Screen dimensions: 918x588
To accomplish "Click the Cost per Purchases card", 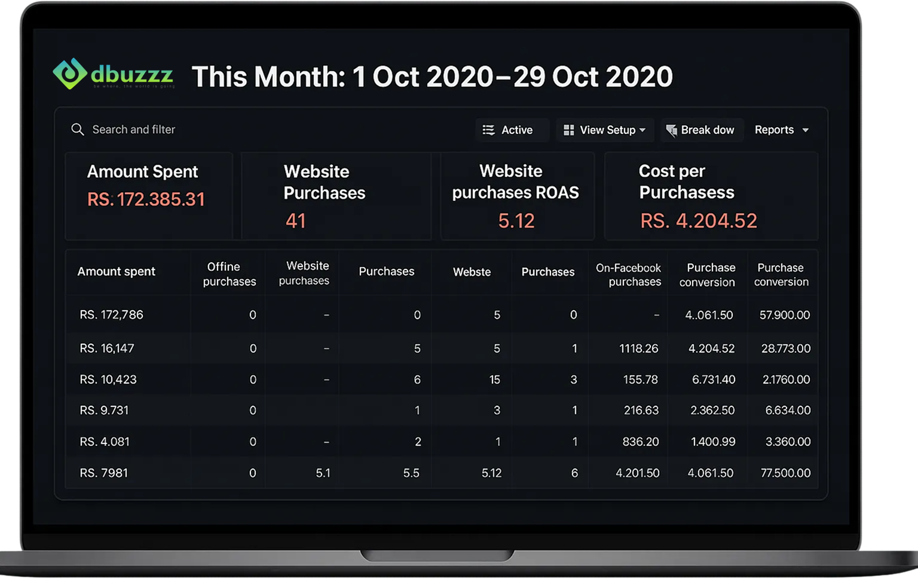I will [x=710, y=196].
